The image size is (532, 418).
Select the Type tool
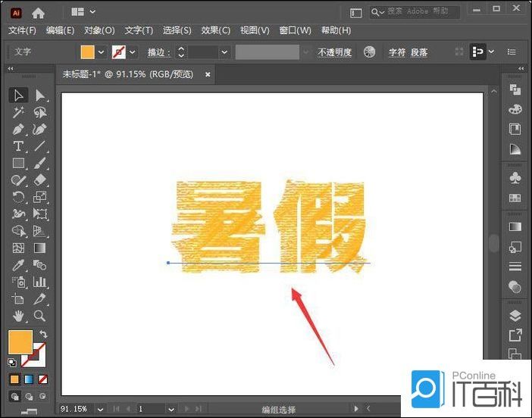18,146
